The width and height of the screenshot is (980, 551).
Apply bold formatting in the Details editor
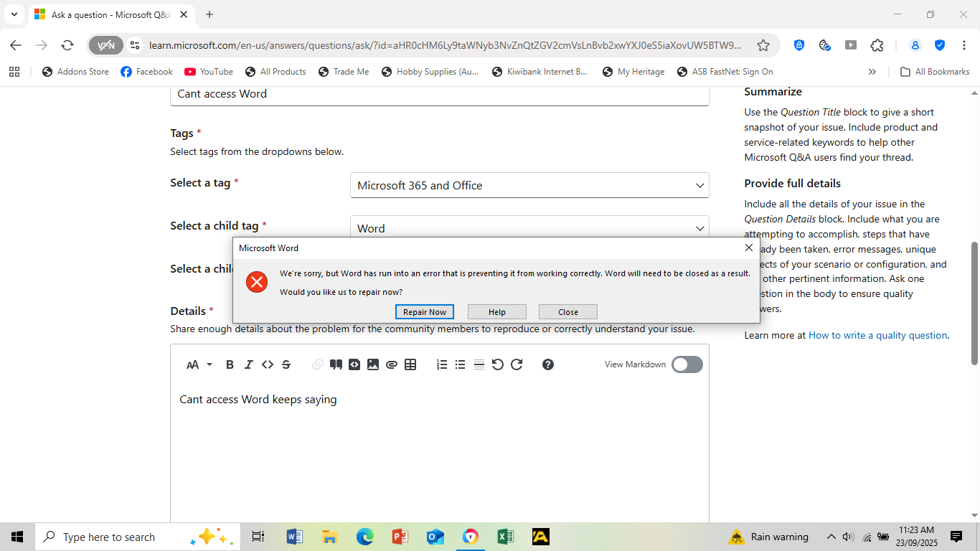(230, 364)
